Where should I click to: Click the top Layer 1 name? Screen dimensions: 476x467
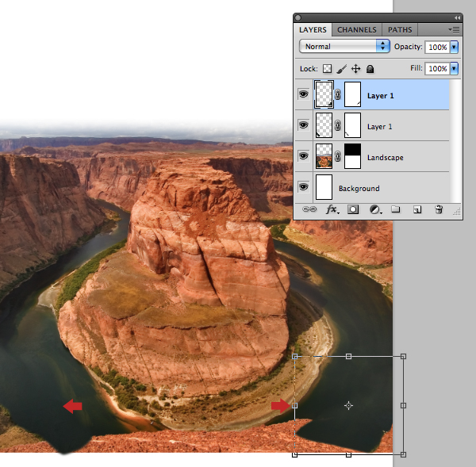[380, 96]
